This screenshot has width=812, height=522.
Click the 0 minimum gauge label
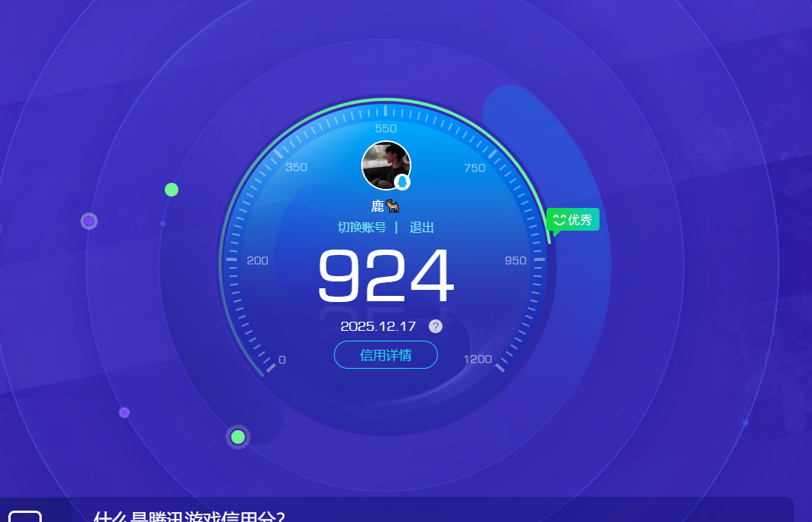282,360
